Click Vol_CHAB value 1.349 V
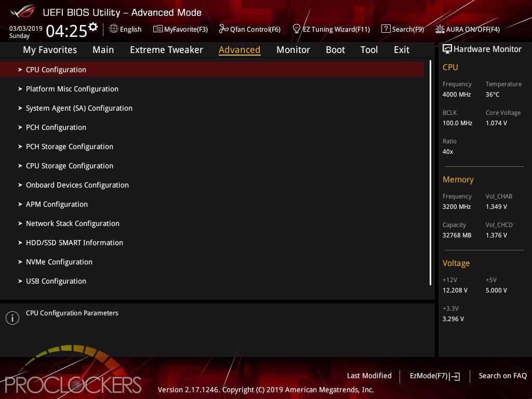The height and width of the screenshot is (399, 532). click(496, 207)
